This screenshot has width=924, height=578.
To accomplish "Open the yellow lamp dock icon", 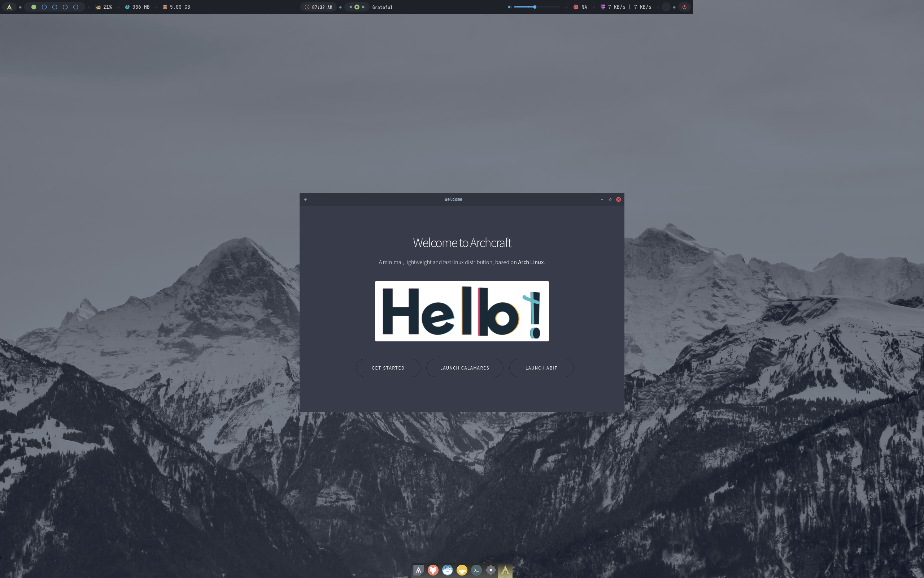I will (x=462, y=570).
